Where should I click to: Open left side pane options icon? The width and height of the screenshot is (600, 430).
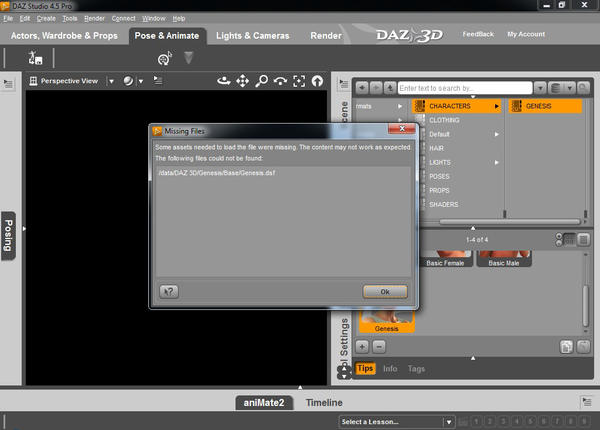(8, 83)
